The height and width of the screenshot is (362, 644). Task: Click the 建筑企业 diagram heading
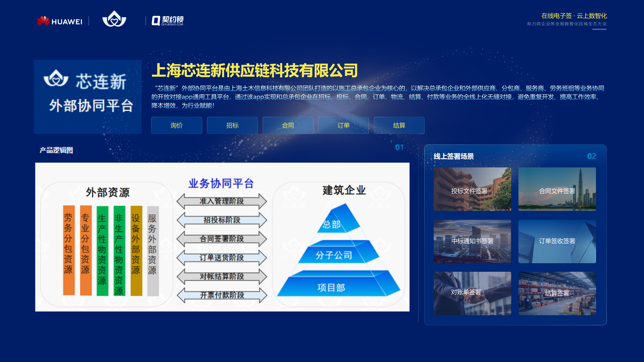tap(344, 190)
